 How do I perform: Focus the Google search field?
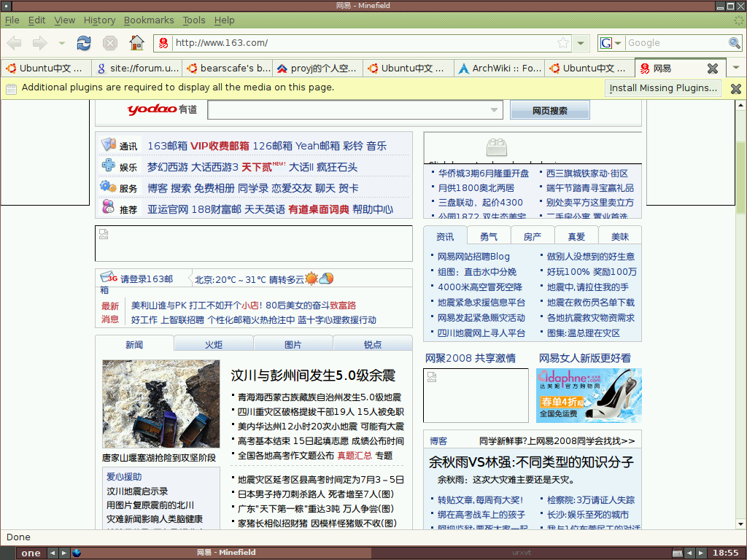pyautogui.click(x=677, y=43)
